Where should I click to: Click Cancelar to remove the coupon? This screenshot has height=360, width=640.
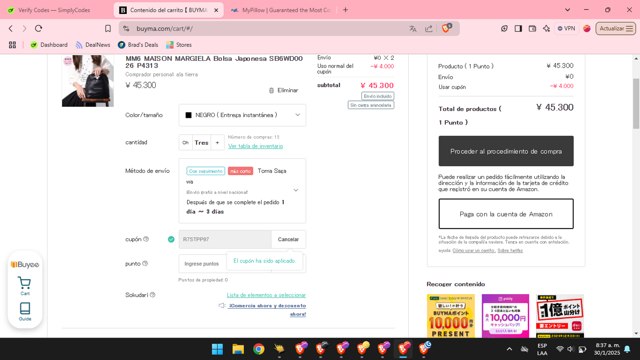[288, 239]
